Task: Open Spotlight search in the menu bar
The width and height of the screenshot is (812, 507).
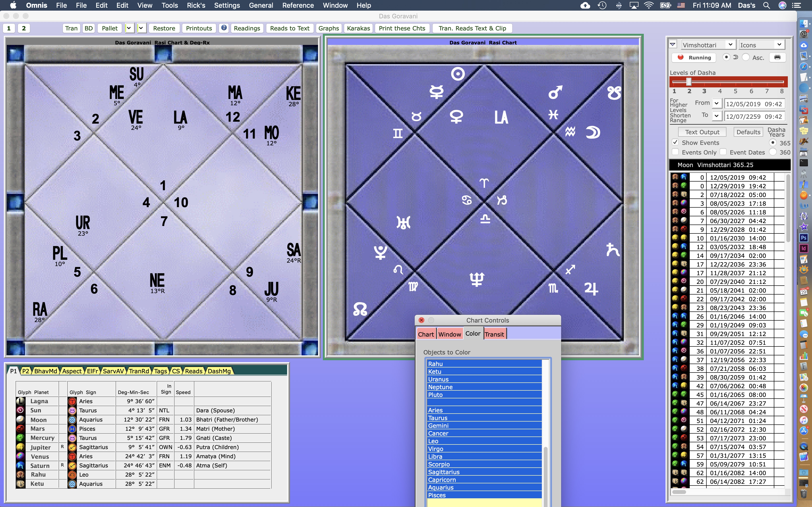Action: point(766,5)
